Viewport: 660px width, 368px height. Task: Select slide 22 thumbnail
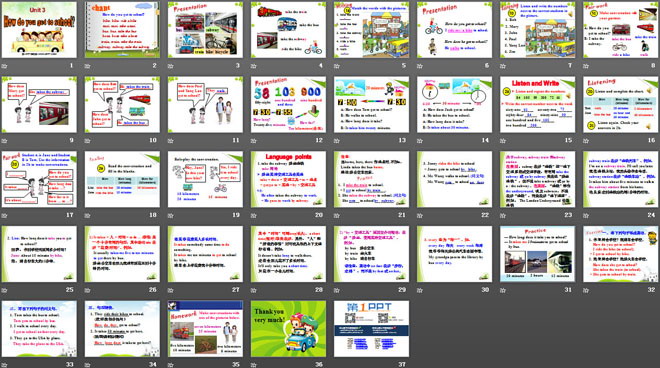click(x=455, y=179)
